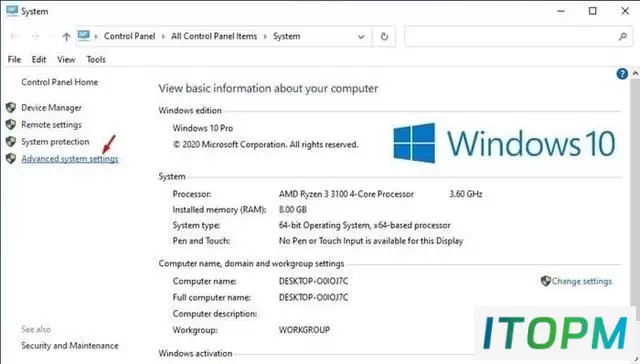640x364 pixels.
Task: Go to Control Panel Home
Action: 60,82
